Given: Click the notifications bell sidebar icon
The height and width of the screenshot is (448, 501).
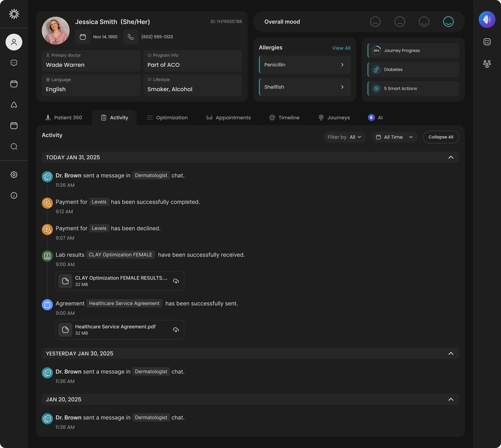Looking at the screenshot, I should (x=14, y=105).
